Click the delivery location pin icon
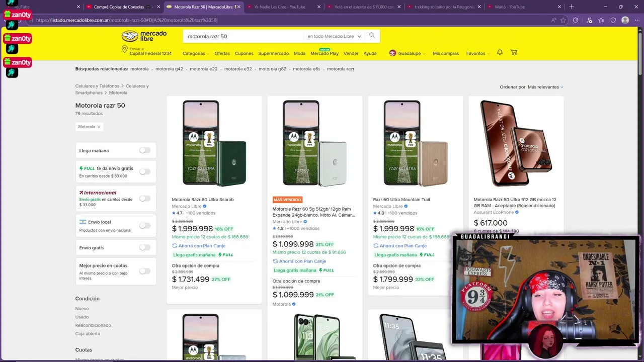 124,50
